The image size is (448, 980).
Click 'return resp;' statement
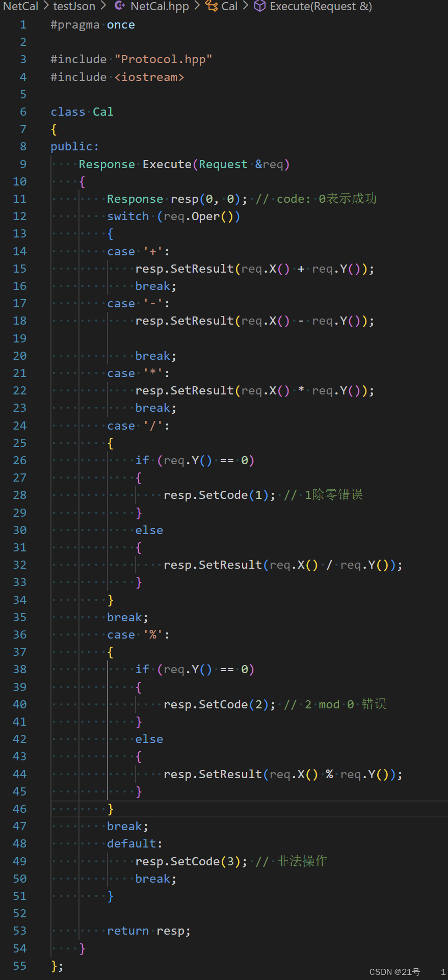click(x=149, y=931)
